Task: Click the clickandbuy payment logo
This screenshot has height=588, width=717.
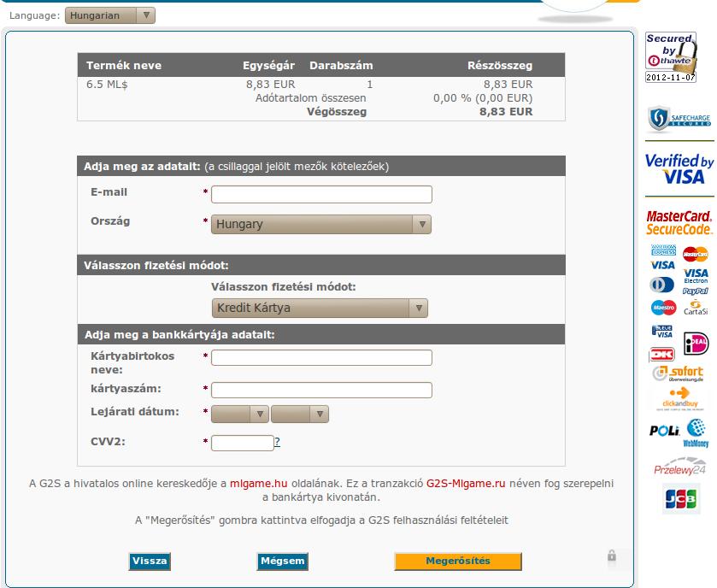Action: point(680,398)
